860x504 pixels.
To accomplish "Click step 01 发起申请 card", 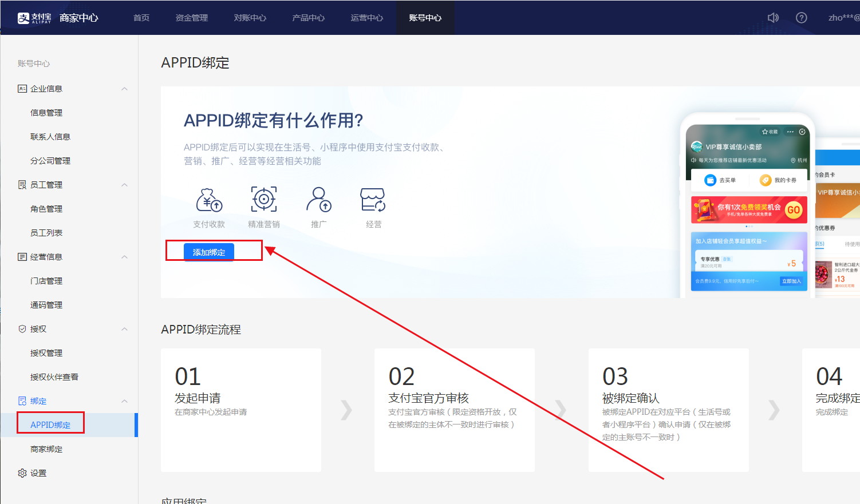I will 241,410.
